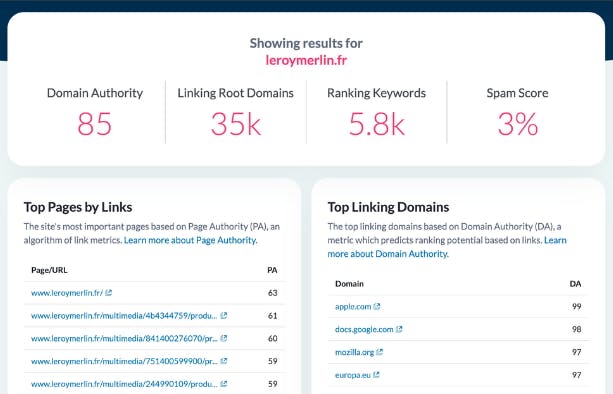Select the Ranking Keywords value 5.8k
The height and width of the screenshot is (394, 613).
[376, 124]
